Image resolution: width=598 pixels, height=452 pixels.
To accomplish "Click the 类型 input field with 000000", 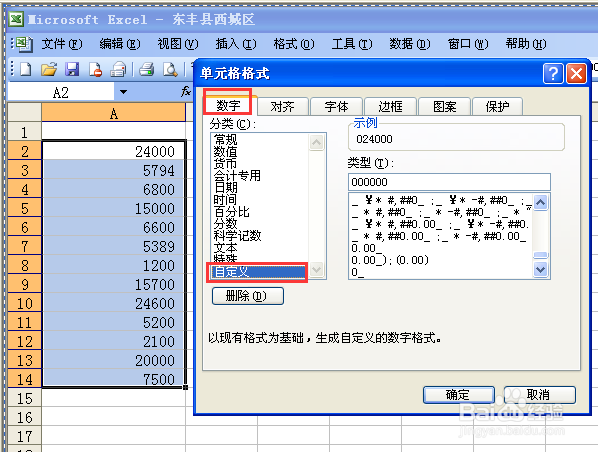I will pyautogui.click(x=449, y=182).
